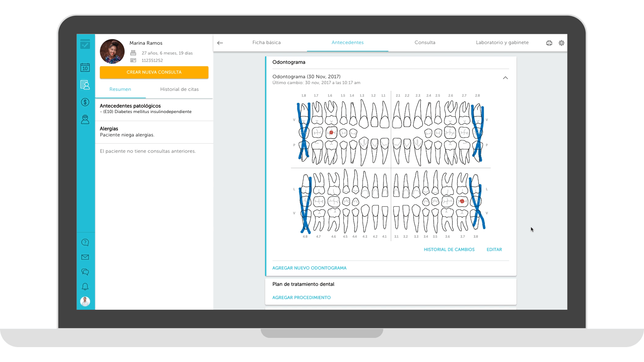Click the blue X on tooth 1.8

(x=303, y=131)
